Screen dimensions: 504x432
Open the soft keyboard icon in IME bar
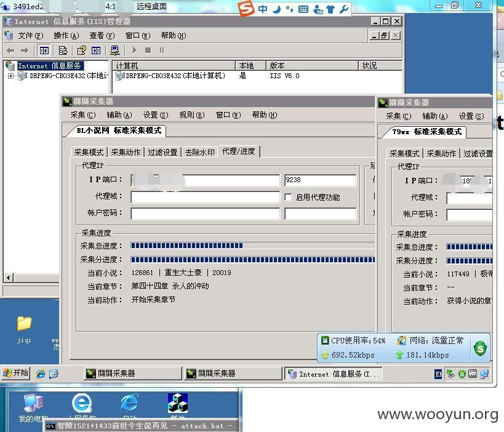303,9
